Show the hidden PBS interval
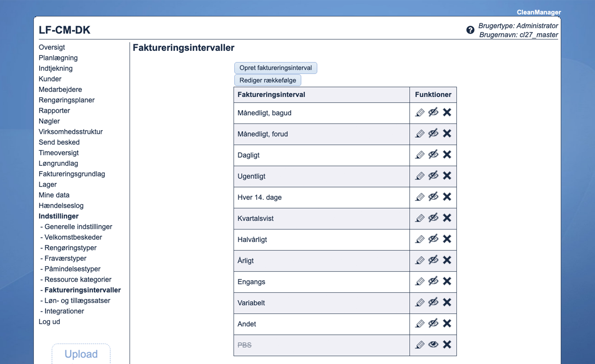Image resolution: width=595 pixels, height=364 pixels. pos(433,344)
